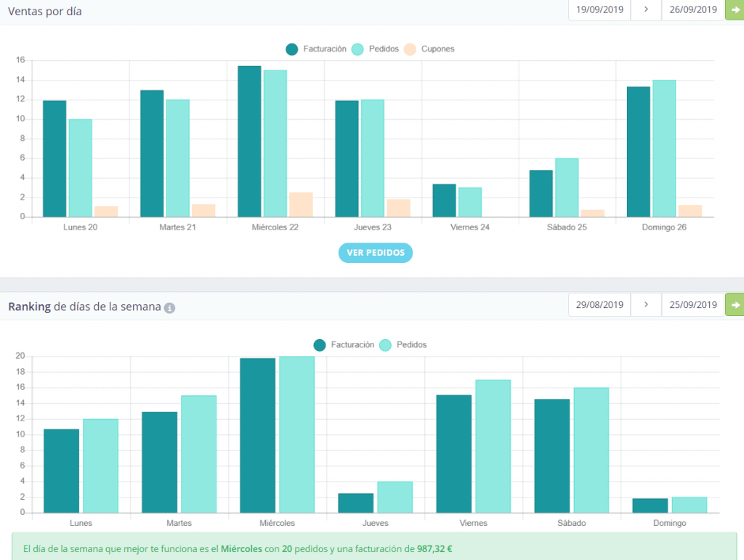Open the 25/09/2019 end date picker

(x=692, y=305)
